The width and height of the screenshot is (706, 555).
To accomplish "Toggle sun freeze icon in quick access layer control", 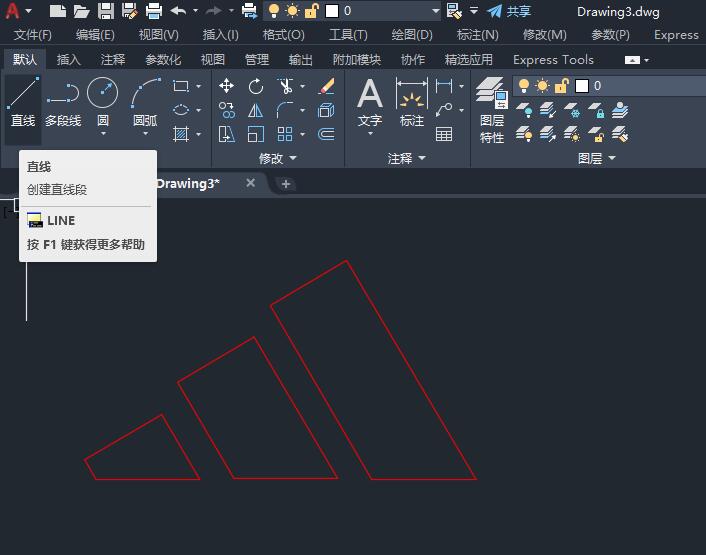I will pyautogui.click(x=292, y=11).
